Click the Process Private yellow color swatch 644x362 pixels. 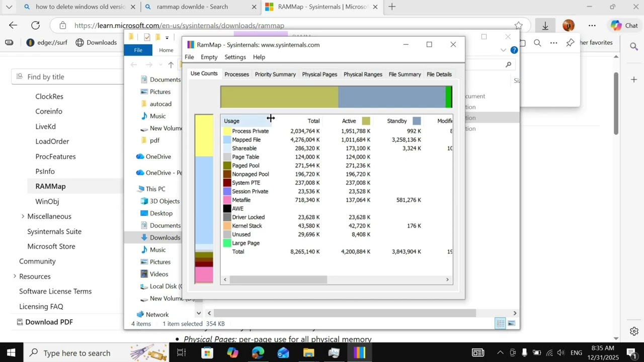click(x=227, y=131)
